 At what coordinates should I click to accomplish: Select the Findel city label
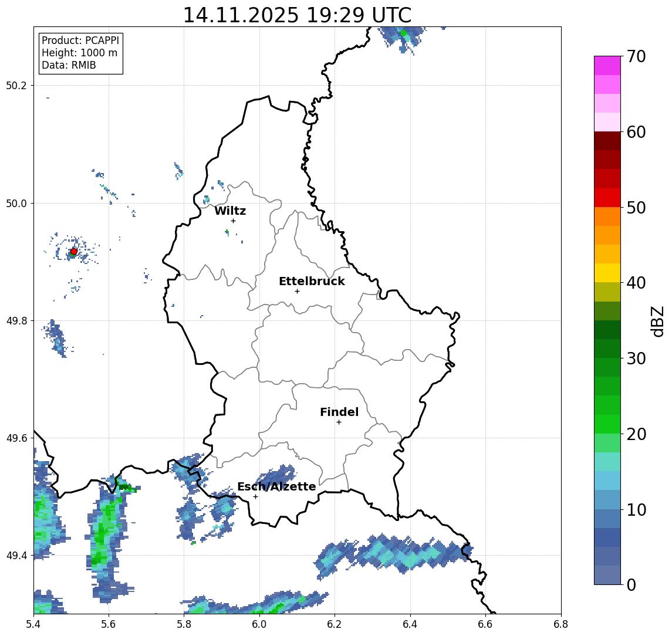(339, 412)
